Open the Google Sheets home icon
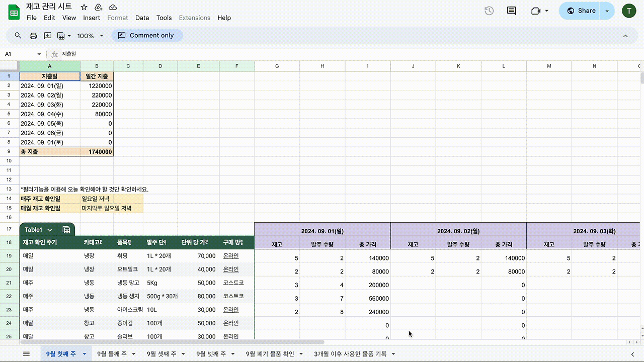 (14, 12)
